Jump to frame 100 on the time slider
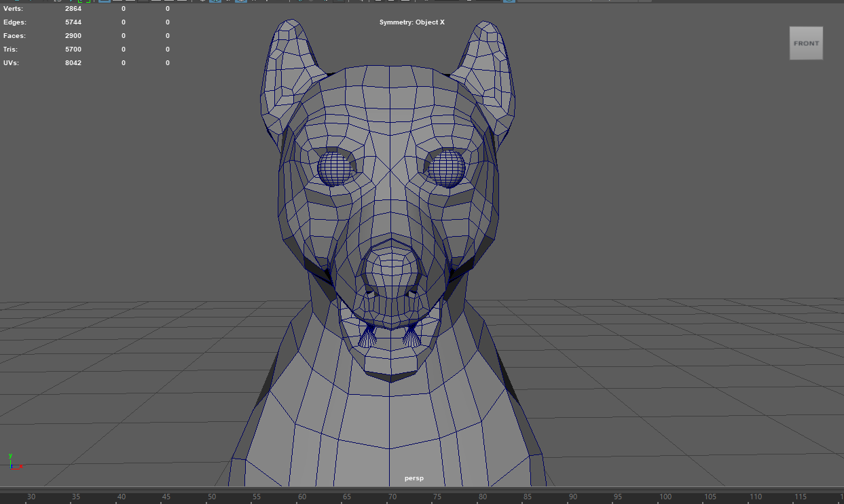This screenshot has width=844, height=504. coord(665,497)
